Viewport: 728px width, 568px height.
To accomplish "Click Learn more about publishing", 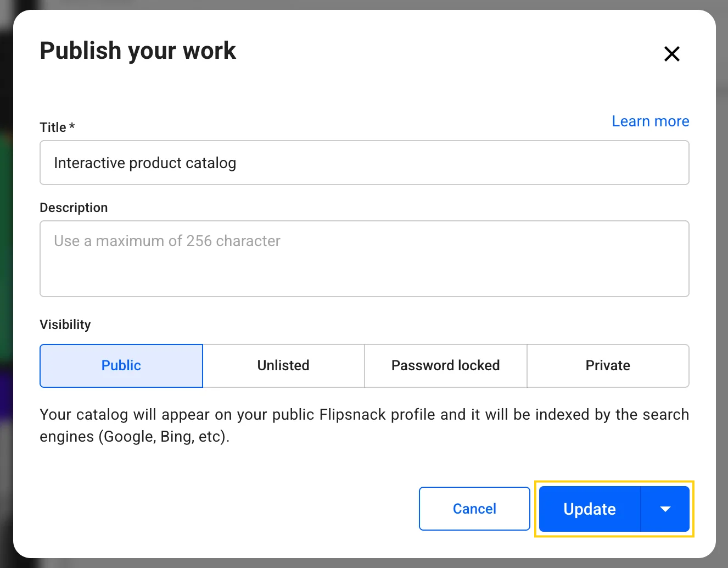I will [x=650, y=121].
